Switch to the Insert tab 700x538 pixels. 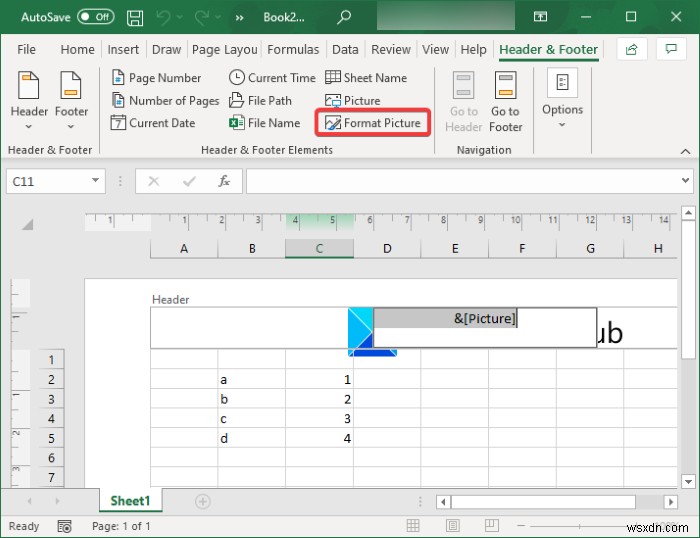[123, 50]
